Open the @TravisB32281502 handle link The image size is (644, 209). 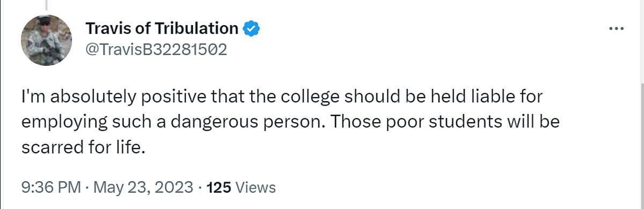156,49
